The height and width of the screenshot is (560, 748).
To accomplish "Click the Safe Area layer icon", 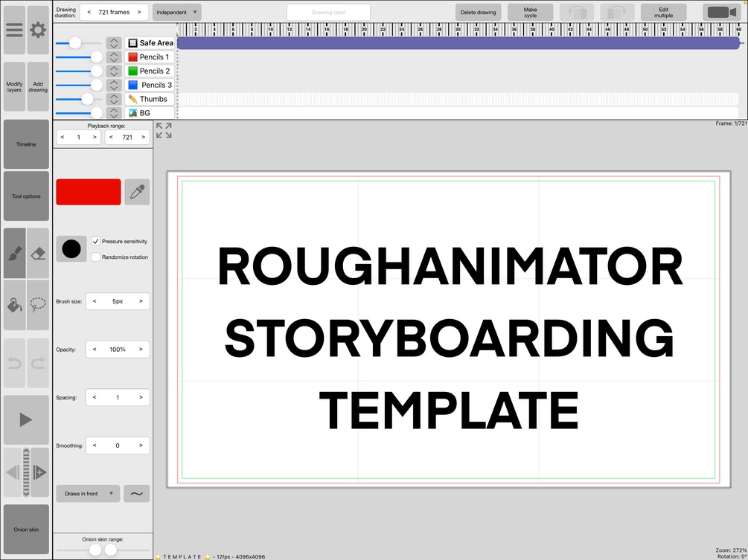I will pyautogui.click(x=133, y=43).
